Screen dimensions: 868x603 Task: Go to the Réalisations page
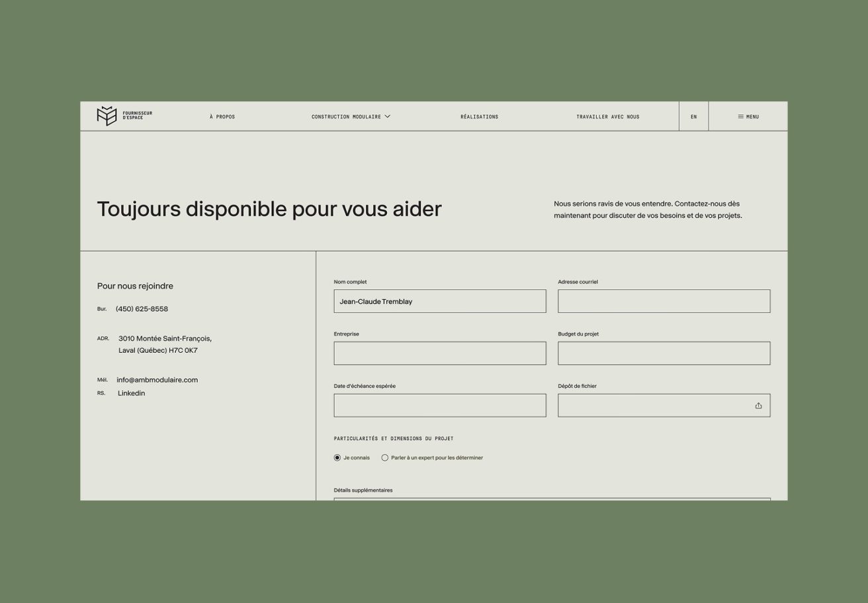pyautogui.click(x=479, y=116)
